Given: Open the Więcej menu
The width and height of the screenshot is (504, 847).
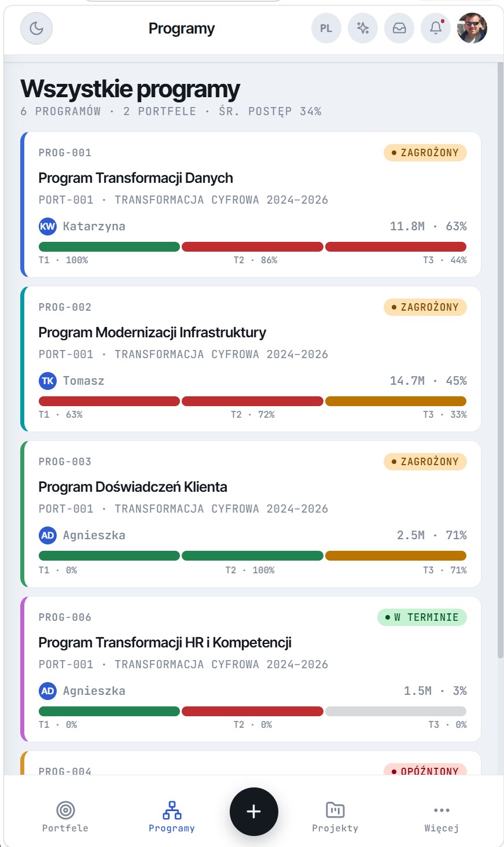Looking at the screenshot, I should [442, 816].
